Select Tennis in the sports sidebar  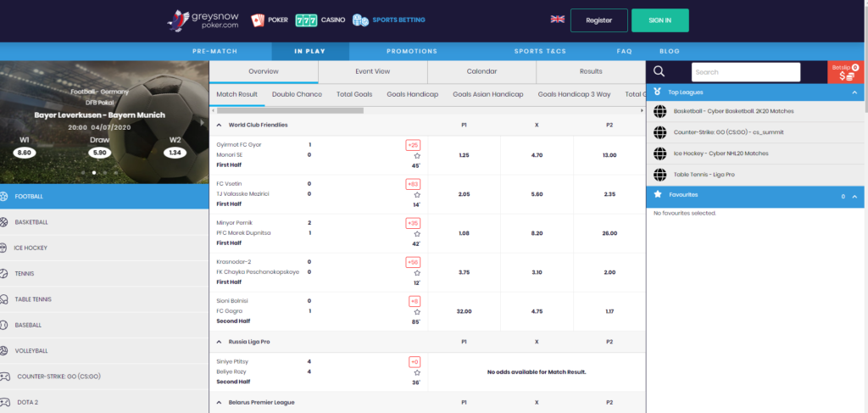[x=104, y=273]
